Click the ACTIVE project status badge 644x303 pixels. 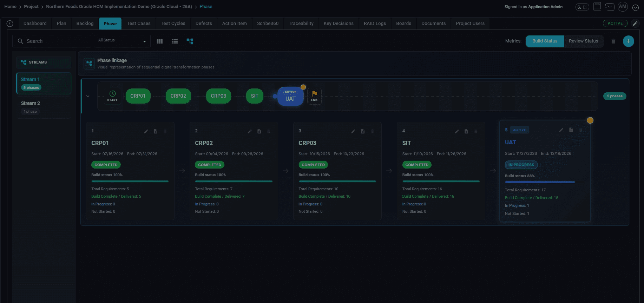coord(615,24)
